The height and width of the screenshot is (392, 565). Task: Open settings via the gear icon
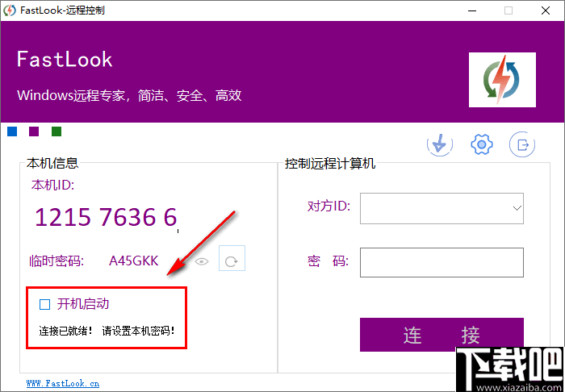[481, 144]
